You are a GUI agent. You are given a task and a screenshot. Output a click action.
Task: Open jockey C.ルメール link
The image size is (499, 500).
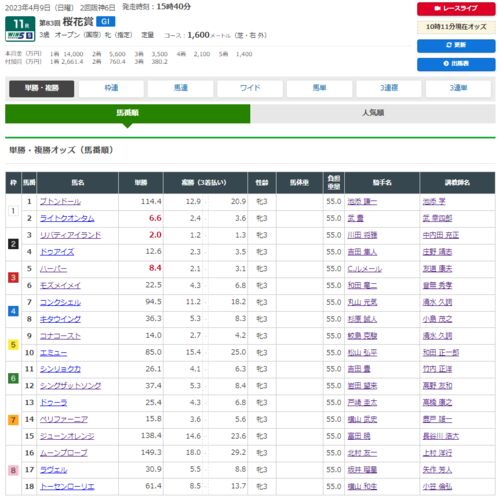click(365, 269)
